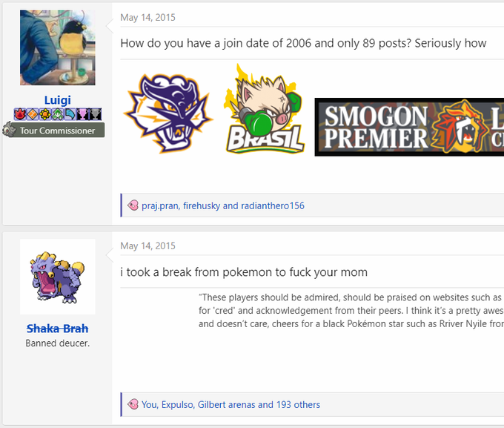Screen dimensions: 504x428
Task: Open praj.pran's profile from reactions
Action: point(159,205)
